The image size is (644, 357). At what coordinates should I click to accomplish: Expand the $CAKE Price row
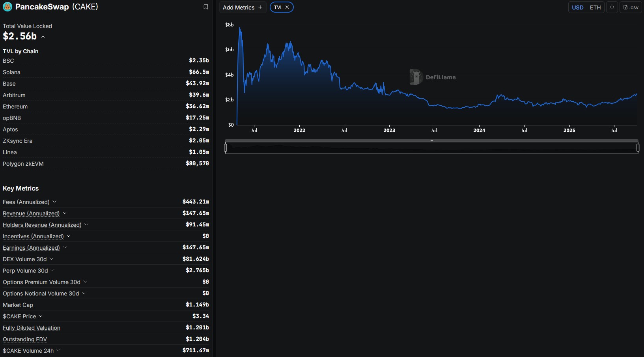point(41,316)
